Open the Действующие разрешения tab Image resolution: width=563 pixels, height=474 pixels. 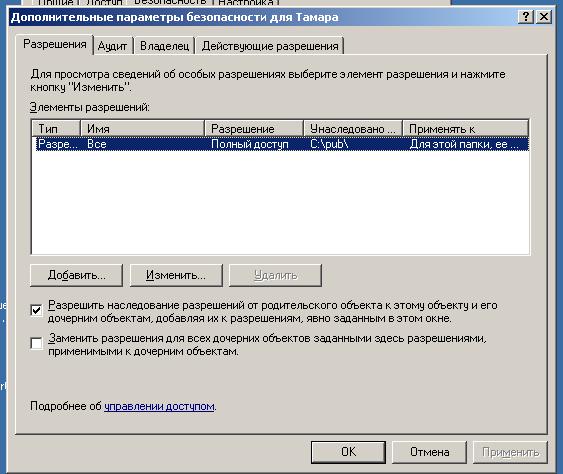270,46
